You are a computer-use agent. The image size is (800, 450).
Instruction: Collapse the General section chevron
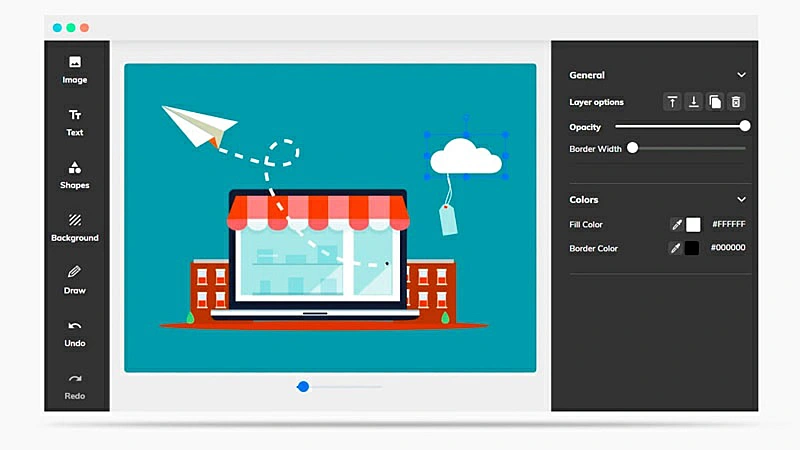[741, 75]
